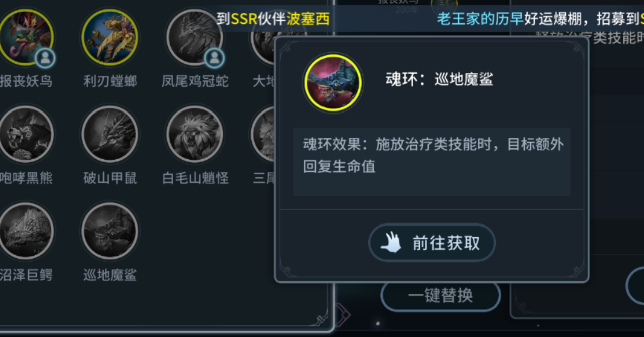Click the hand icon on 前往获取

[391, 243]
